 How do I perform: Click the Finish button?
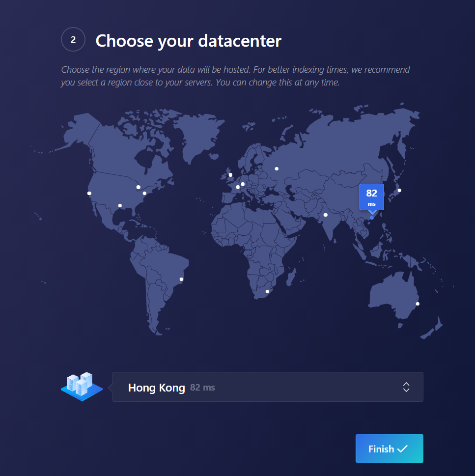(389, 448)
